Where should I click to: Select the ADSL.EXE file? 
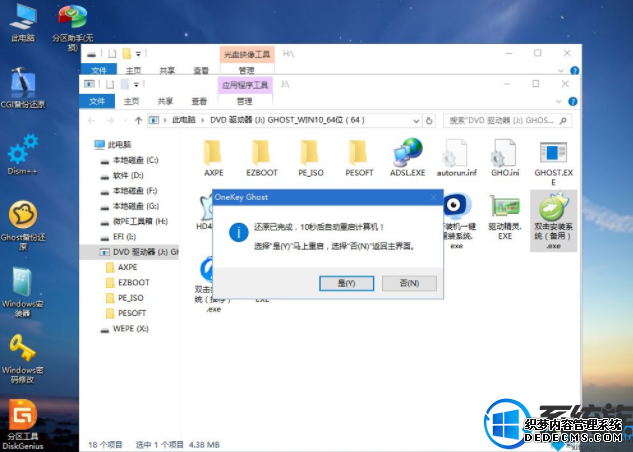coord(408,158)
